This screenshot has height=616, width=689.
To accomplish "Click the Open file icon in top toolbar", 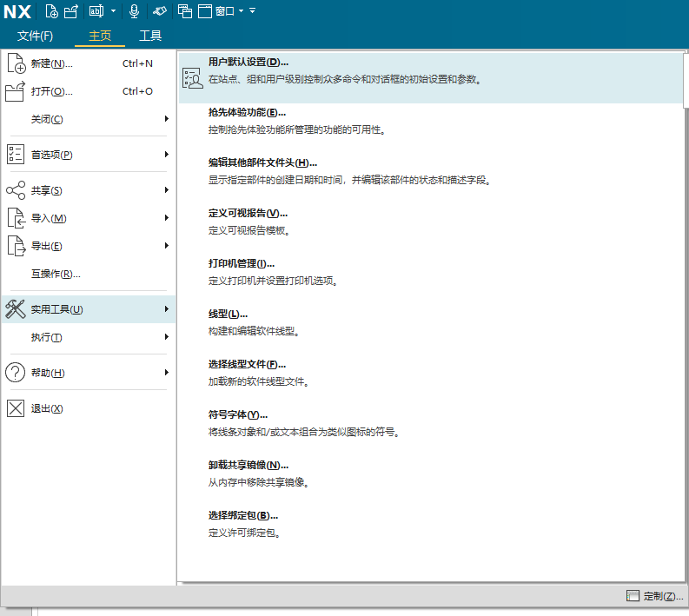I will click(x=71, y=11).
